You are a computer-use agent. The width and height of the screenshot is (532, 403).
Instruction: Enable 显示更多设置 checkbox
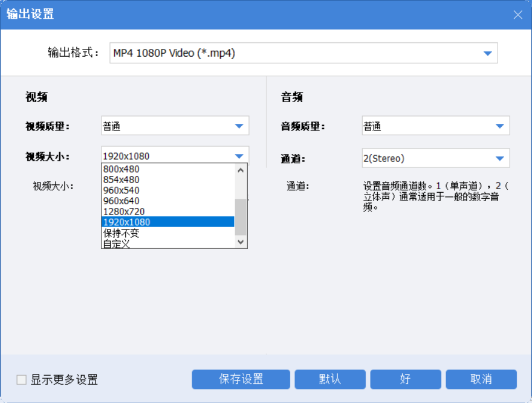pos(21,379)
